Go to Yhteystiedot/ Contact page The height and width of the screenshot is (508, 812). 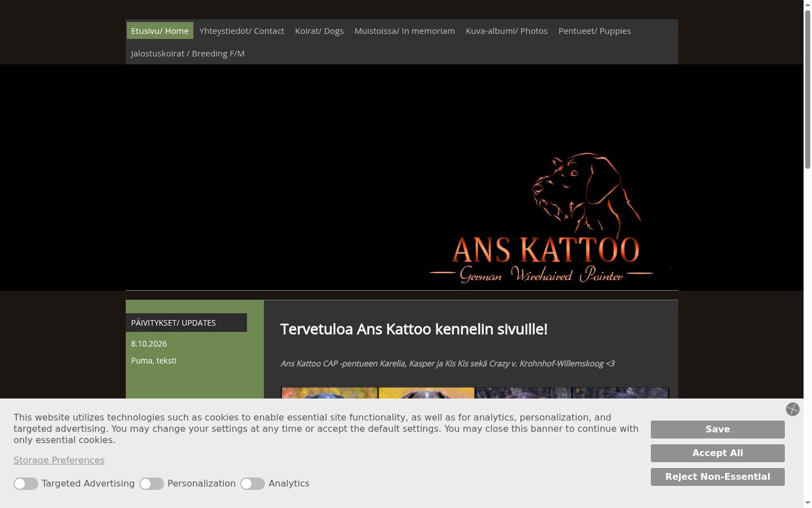point(242,30)
